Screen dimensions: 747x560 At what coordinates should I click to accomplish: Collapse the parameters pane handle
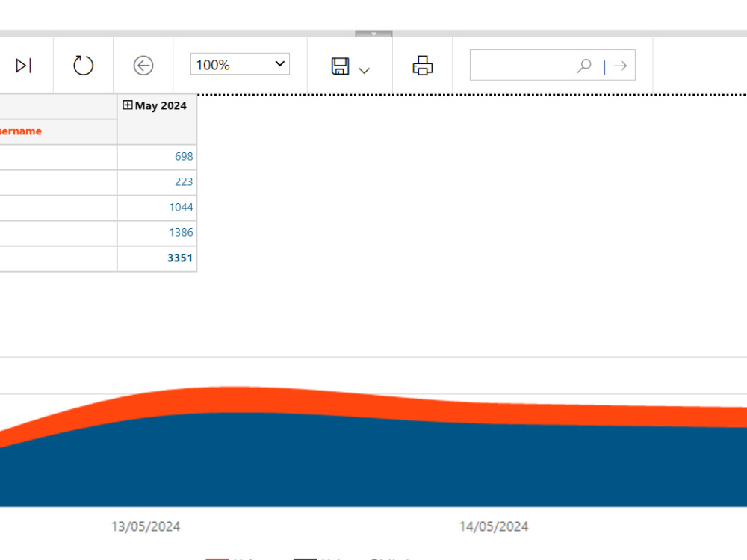click(x=373, y=34)
